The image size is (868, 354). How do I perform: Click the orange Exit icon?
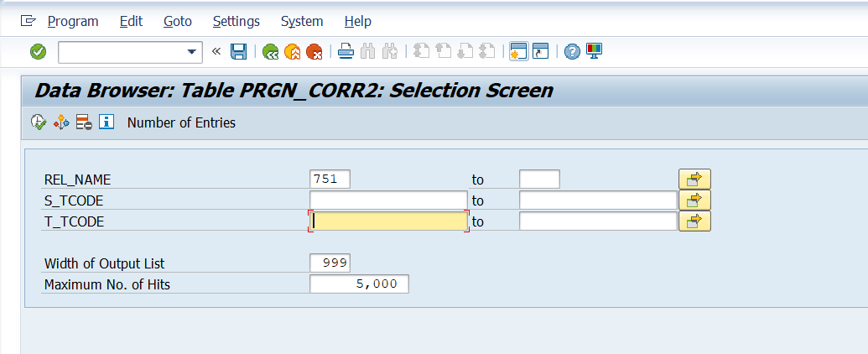tap(293, 52)
